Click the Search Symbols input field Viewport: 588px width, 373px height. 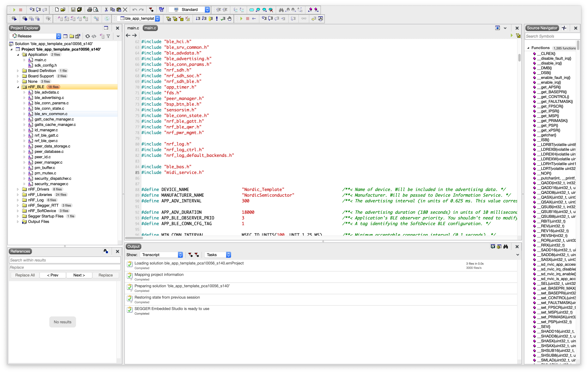click(552, 36)
